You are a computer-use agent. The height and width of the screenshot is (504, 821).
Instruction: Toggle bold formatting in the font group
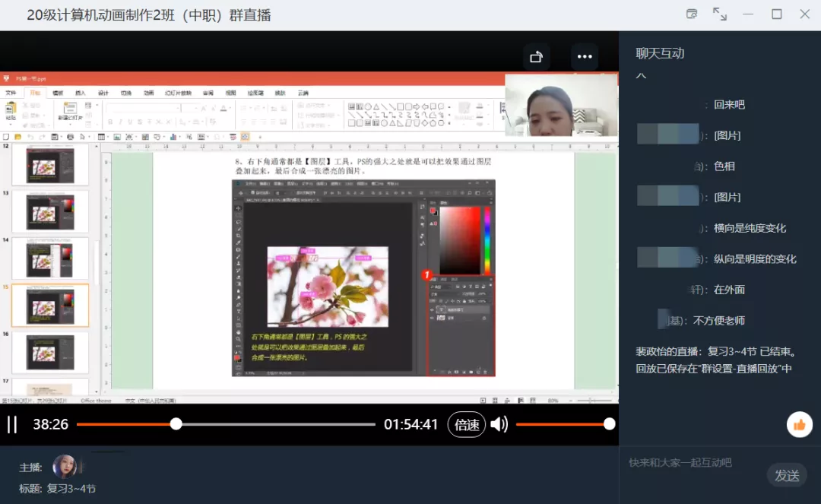click(x=110, y=121)
